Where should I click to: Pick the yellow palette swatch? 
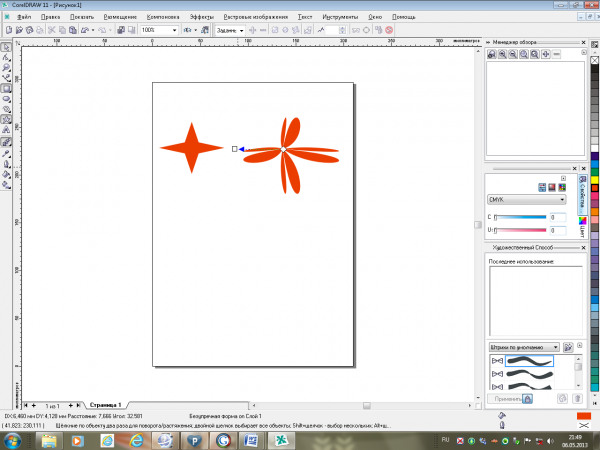595,180
